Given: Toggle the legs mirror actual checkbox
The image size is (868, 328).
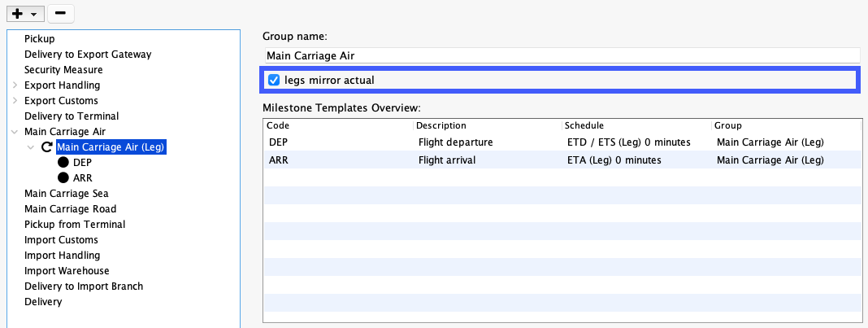Looking at the screenshot, I should click(x=273, y=81).
